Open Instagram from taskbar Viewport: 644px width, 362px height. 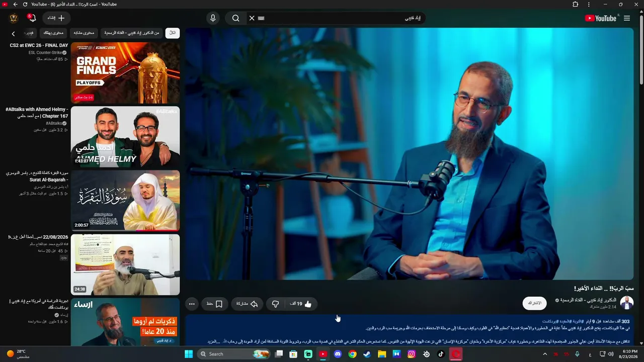point(412,354)
